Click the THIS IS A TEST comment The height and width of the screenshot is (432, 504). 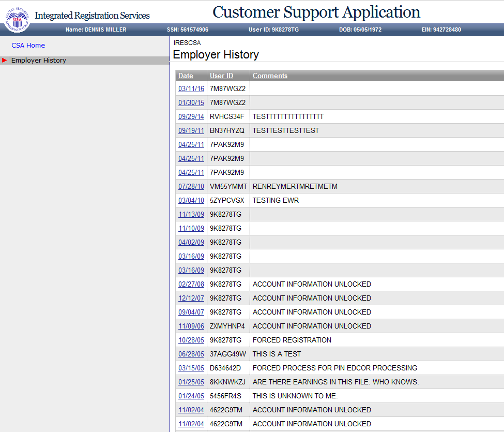point(277,354)
